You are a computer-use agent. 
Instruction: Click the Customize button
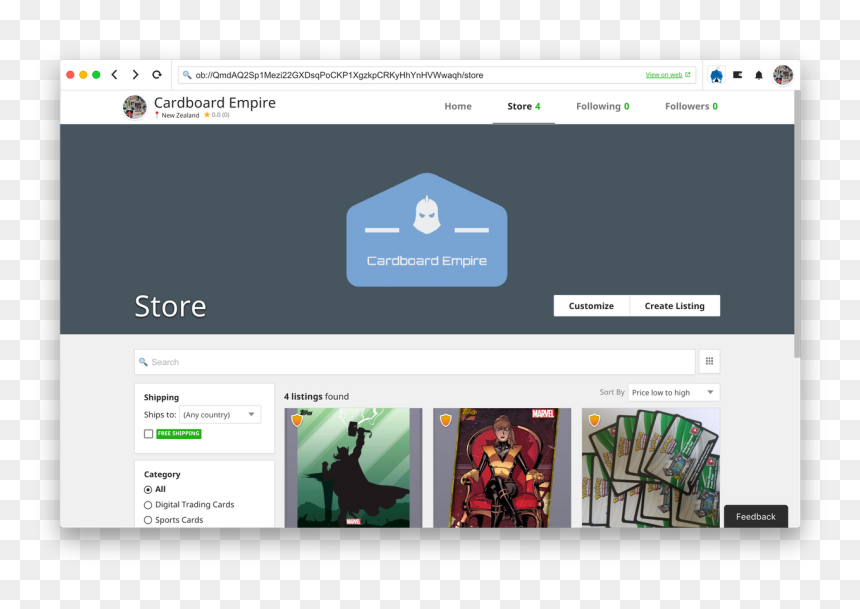[x=591, y=306]
